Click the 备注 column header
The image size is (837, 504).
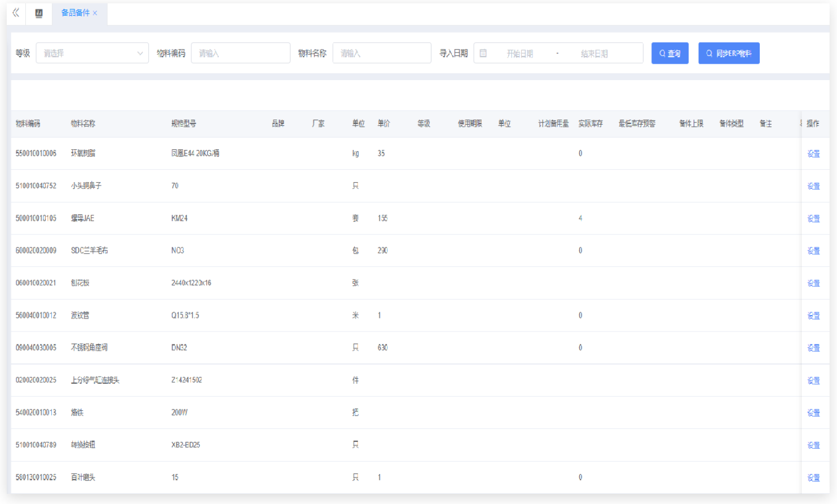tap(765, 123)
